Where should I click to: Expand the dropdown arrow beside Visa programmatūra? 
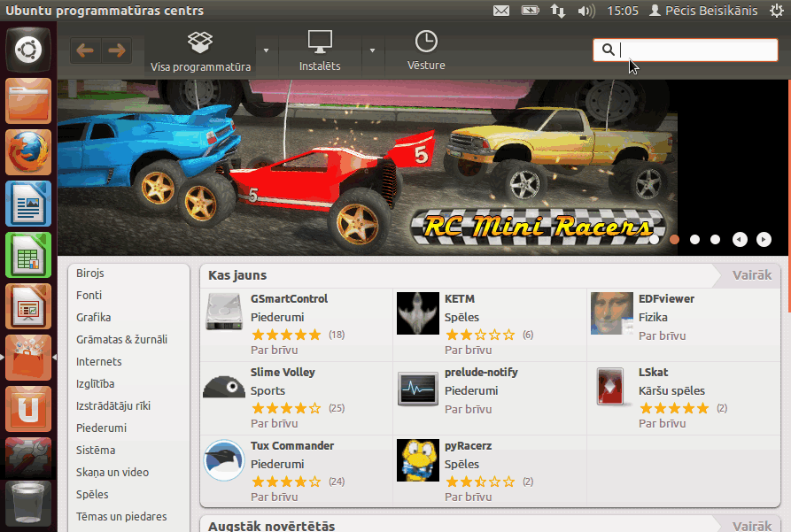click(x=267, y=50)
